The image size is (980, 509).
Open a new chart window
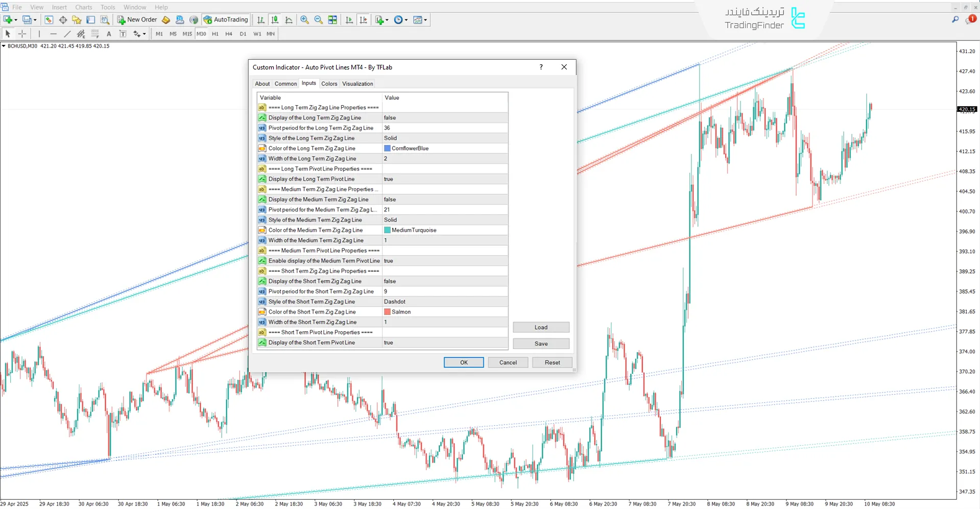7,19
